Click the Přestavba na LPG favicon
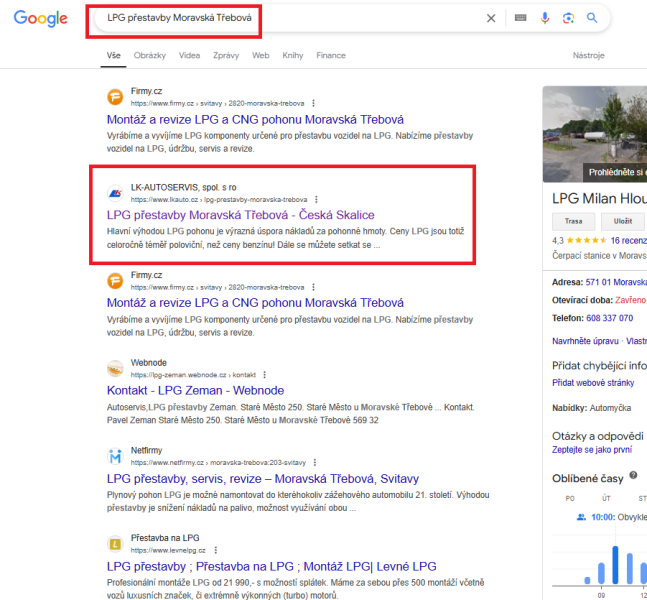 point(115,544)
